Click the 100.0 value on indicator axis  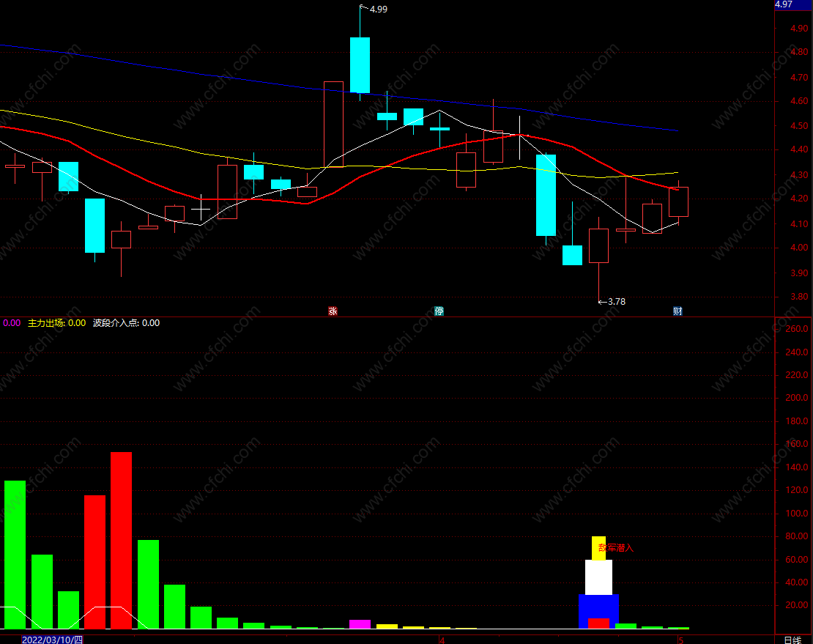(796, 514)
